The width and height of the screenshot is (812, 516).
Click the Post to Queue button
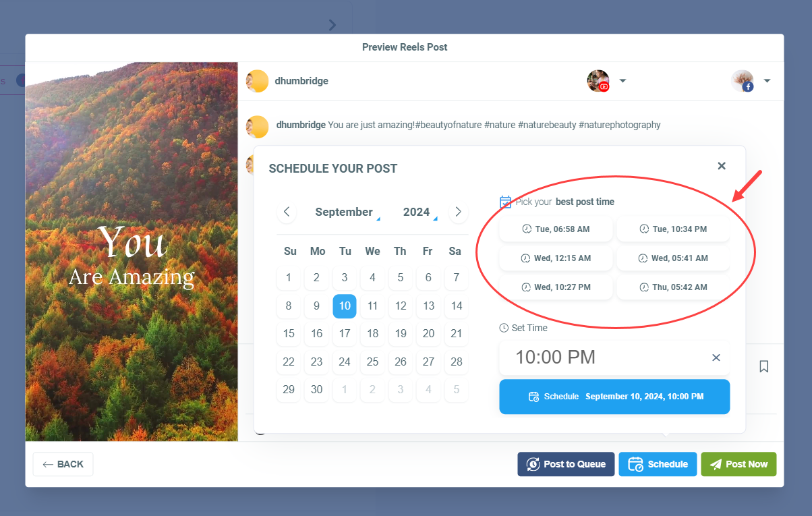566,464
